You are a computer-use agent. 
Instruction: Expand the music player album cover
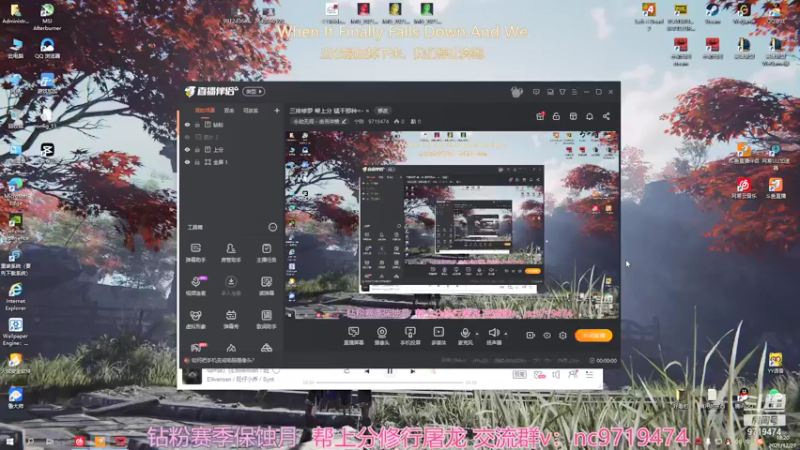pyautogui.click(x=192, y=376)
